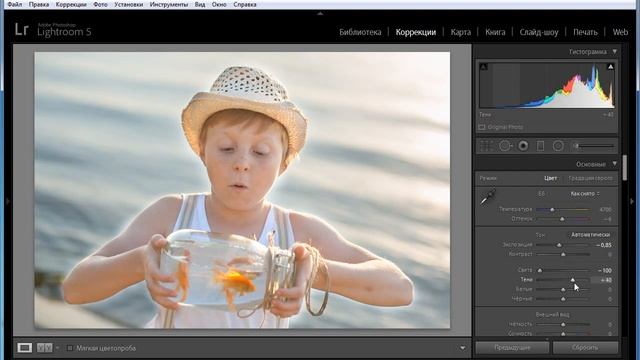Screen dimensions: 640x360
Task: Click the Контраст slider handle
Action: tap(563, 254)
